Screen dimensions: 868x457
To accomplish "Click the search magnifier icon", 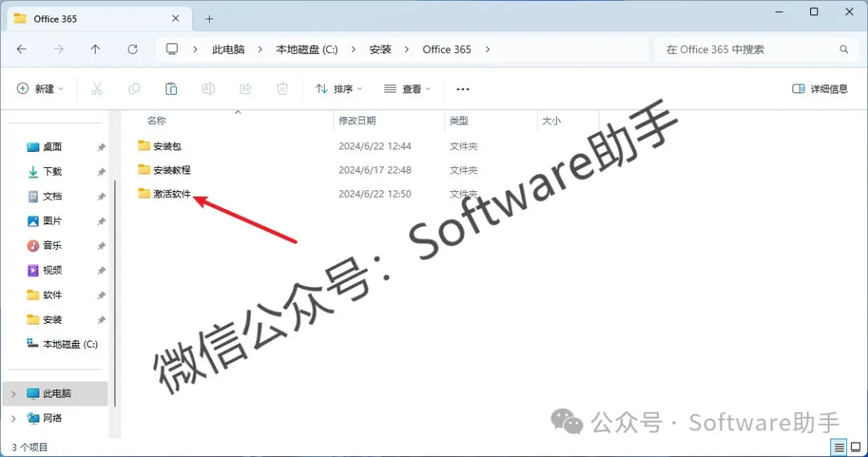I will pyautogui.click(x=844, y=49).
